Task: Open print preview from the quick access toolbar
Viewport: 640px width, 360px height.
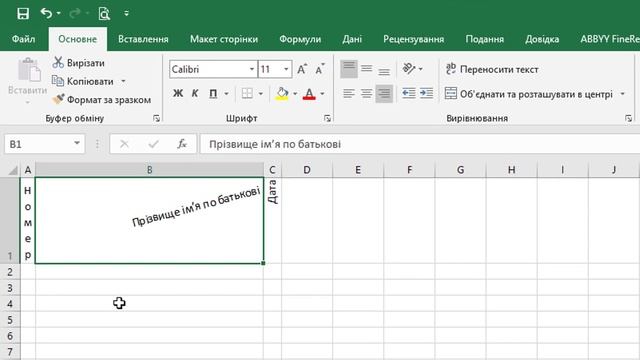Action: tap(104, 13)
